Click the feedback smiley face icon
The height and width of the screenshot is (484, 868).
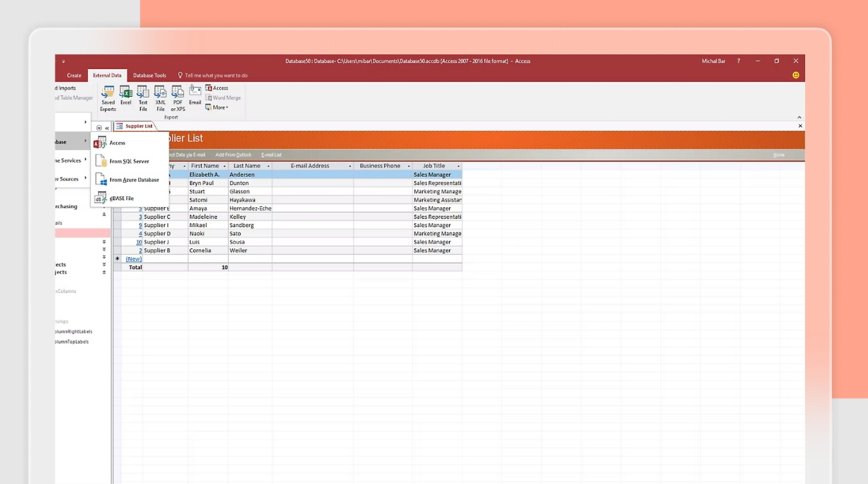(795, 75)
